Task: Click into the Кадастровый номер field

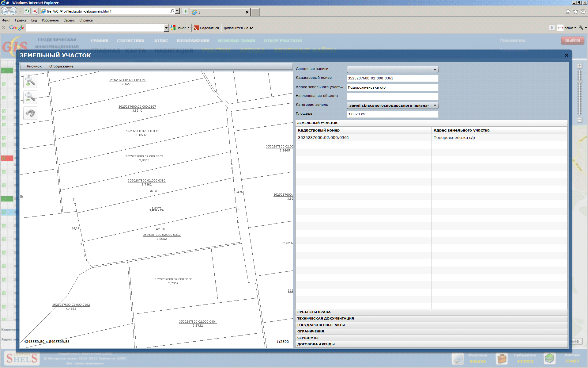Action: point(392,78)
